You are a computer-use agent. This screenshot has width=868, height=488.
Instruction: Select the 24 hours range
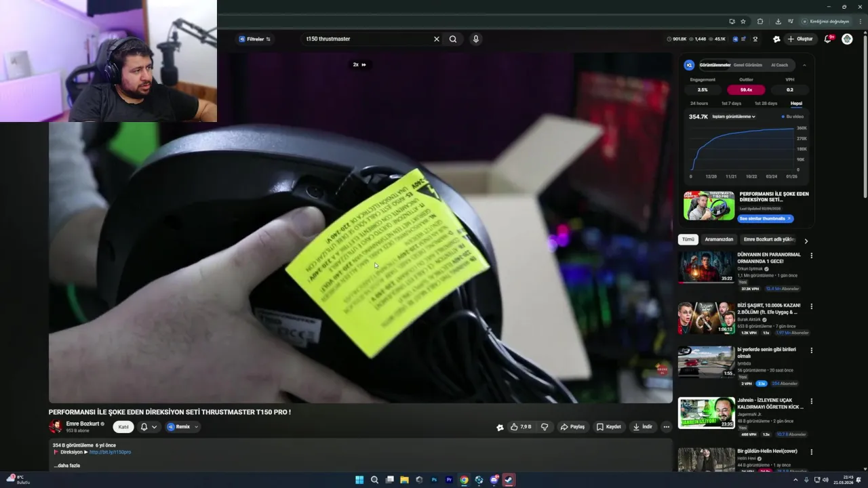pos(699,104)
